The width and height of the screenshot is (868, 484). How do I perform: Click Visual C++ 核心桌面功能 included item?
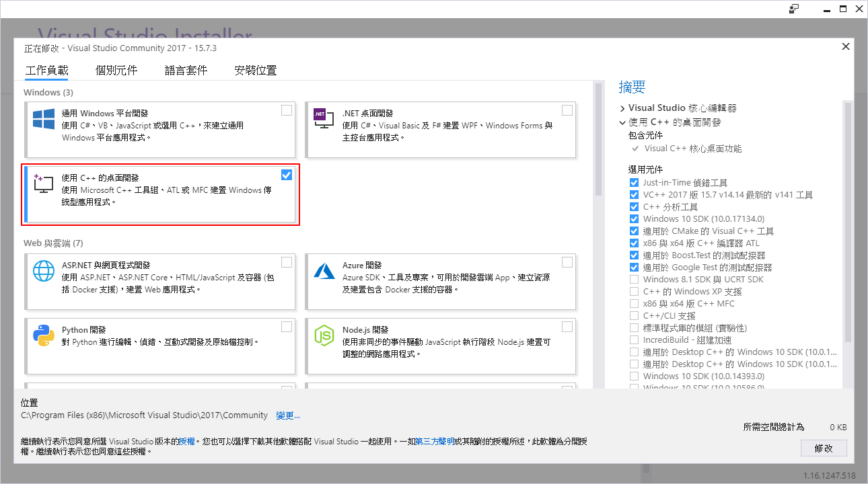coord(693,149)
